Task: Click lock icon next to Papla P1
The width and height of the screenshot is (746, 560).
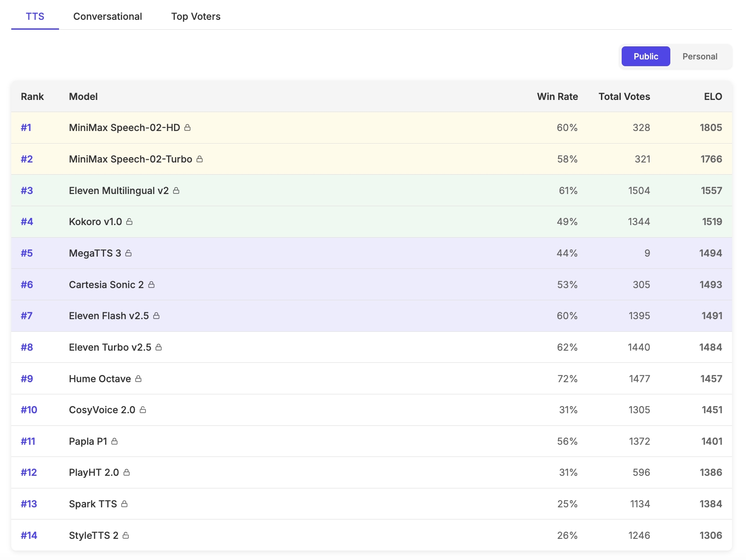Action: tap(114, 441)
